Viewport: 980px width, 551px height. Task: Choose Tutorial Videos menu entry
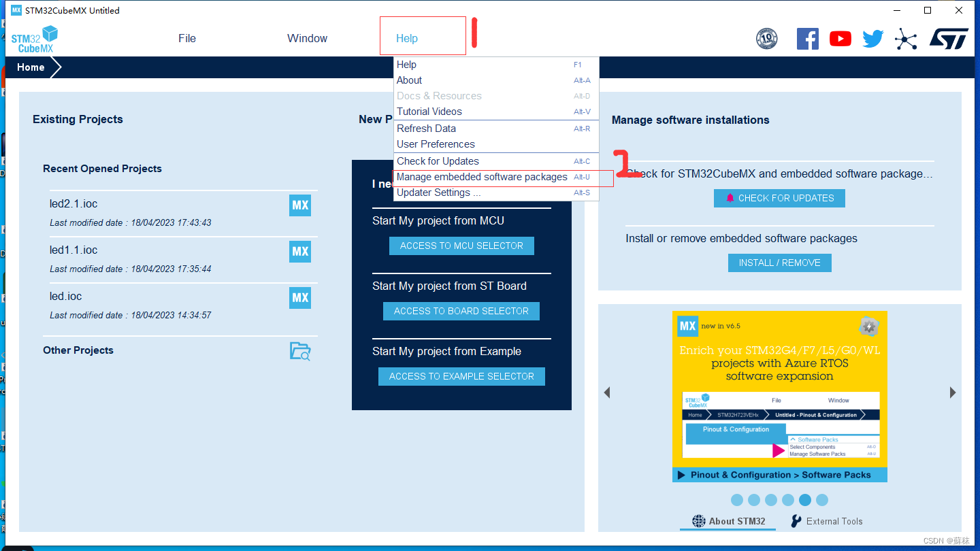496,112
